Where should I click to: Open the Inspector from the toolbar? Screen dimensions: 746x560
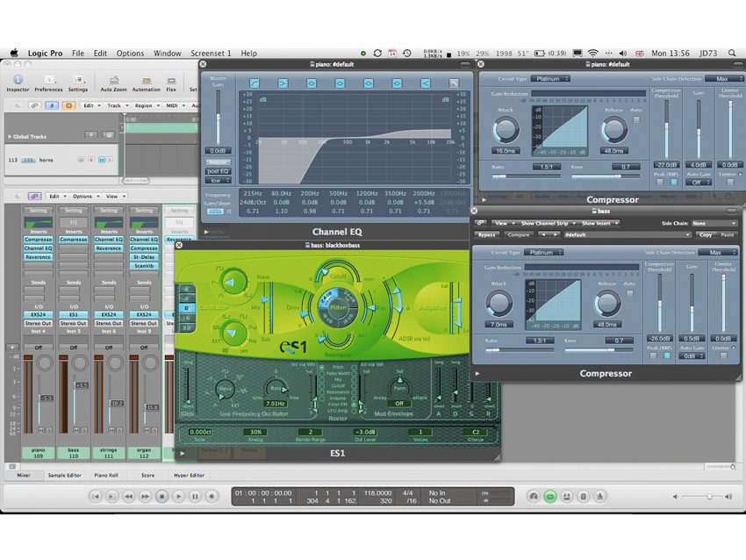pyautogui.click(x=18, y=83)
